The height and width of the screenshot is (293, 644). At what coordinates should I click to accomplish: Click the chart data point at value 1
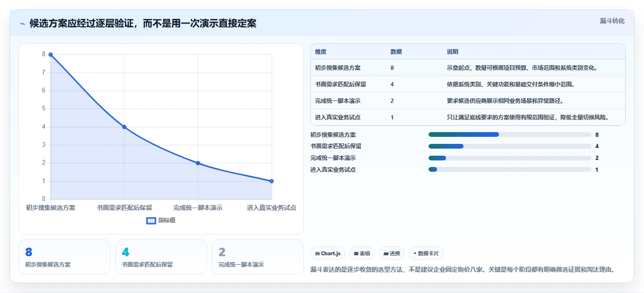coord(272,181)
